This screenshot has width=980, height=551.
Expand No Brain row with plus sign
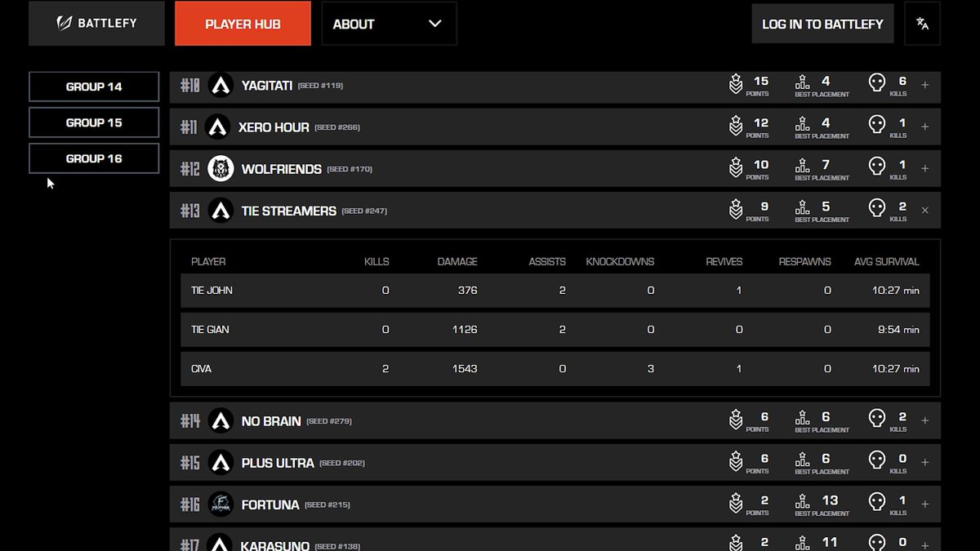pyautogui.click(x=924, y=420)
